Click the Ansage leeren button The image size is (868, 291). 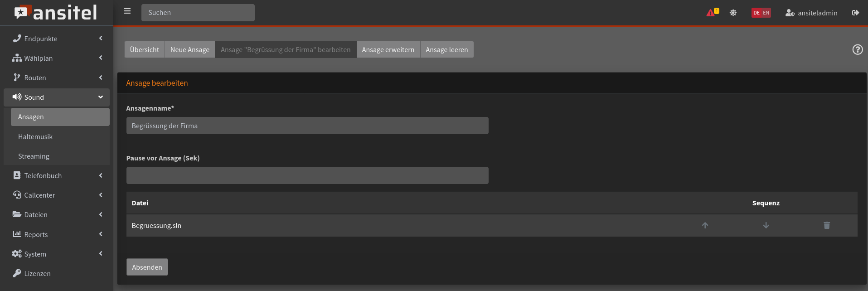point(446,50)
